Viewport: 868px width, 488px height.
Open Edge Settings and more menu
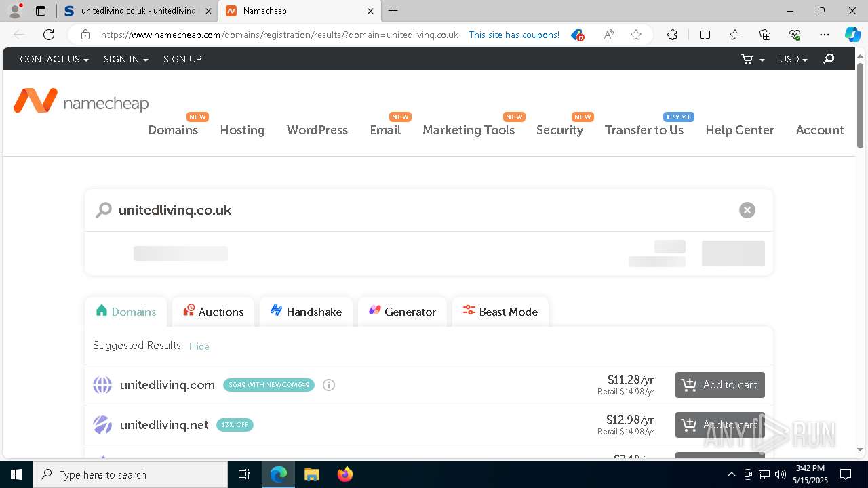(825, 35)
